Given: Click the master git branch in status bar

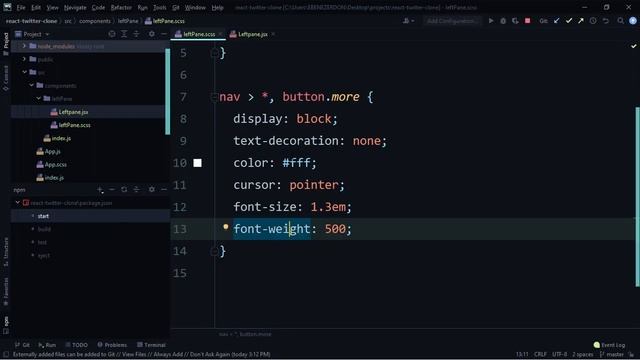Looking at the screenshot, I should click(x=611, y=354).
